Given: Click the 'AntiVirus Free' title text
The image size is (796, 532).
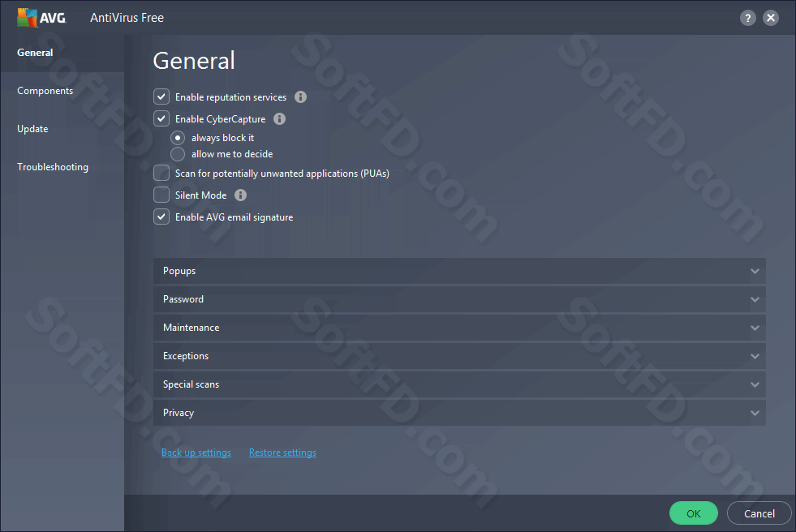Looking at the screenshot, I should click(127, 18).
